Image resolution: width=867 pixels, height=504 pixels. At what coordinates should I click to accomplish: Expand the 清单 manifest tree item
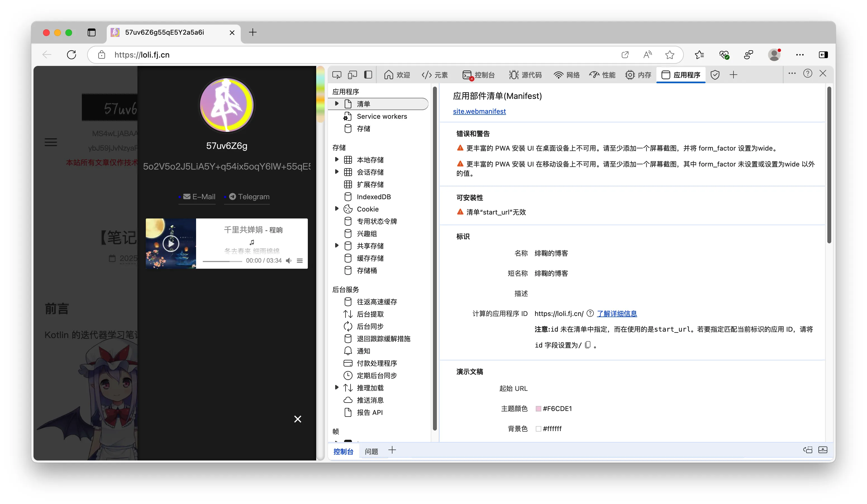tap(337, 104)
